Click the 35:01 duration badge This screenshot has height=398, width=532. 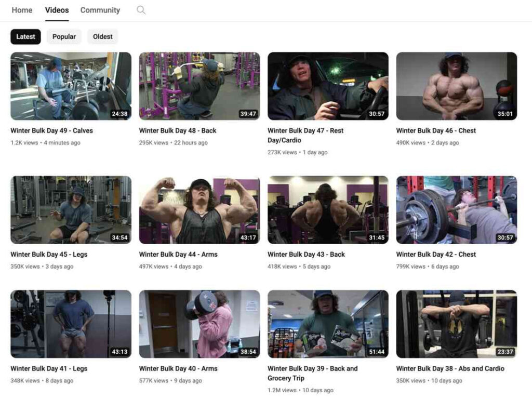(x=505, y=114)
